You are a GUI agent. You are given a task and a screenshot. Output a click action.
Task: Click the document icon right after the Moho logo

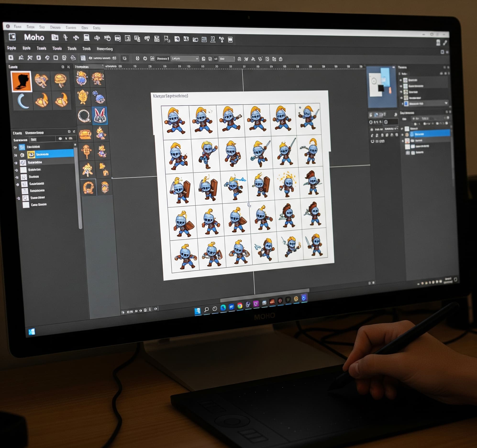coord(55,37)
